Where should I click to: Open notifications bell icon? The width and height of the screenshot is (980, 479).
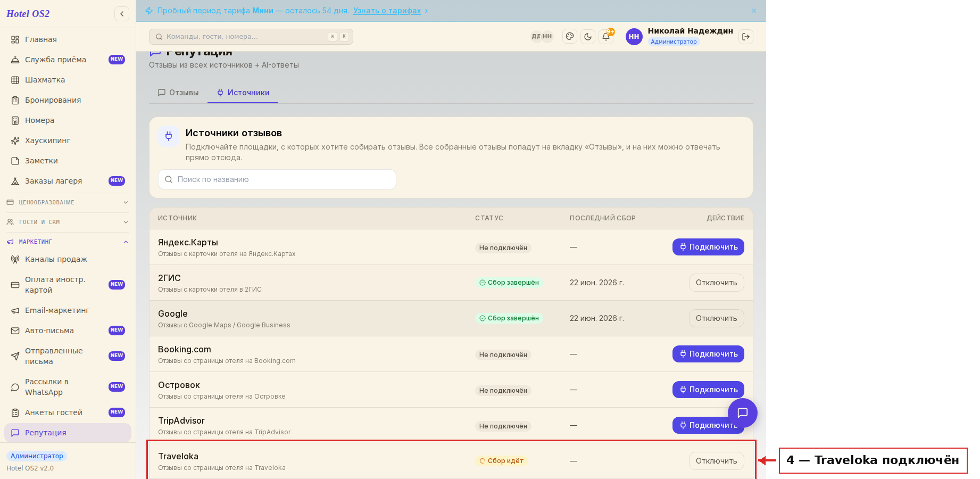[x=606, y=37]
